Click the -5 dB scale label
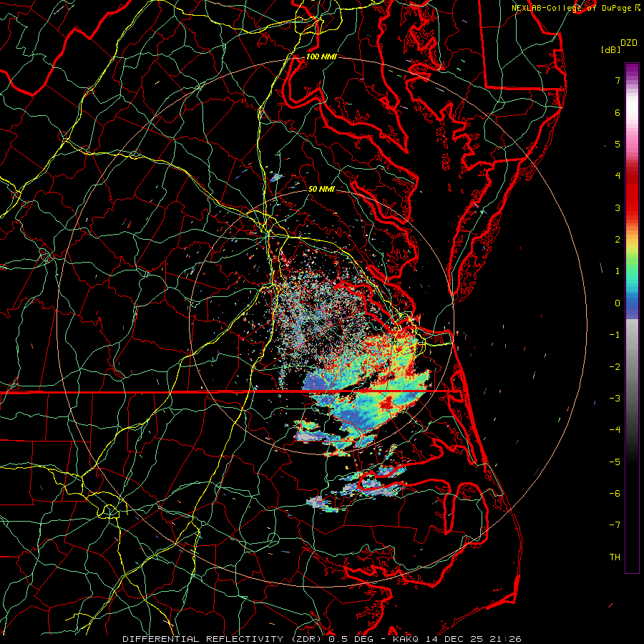Viewport: 644px width, 644px height. click(x=615, y=462)
